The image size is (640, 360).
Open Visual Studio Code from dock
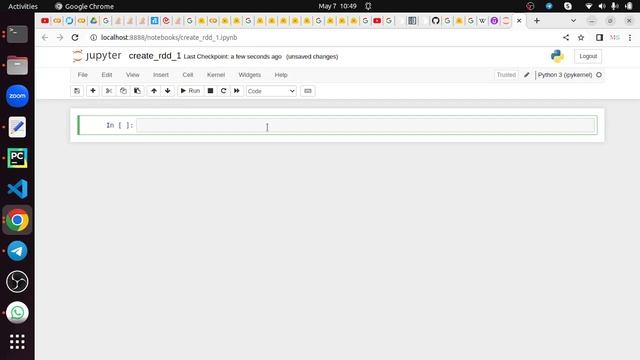coord(17,189)
